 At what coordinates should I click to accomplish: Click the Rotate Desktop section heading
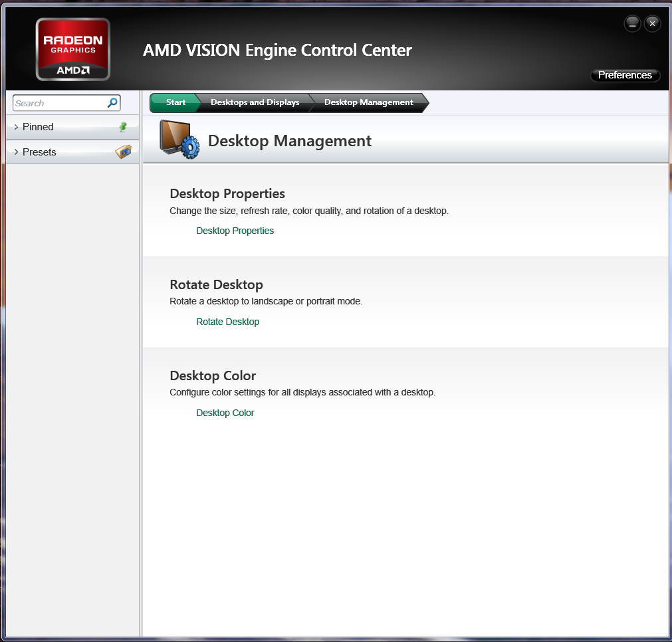coord(217,284)
